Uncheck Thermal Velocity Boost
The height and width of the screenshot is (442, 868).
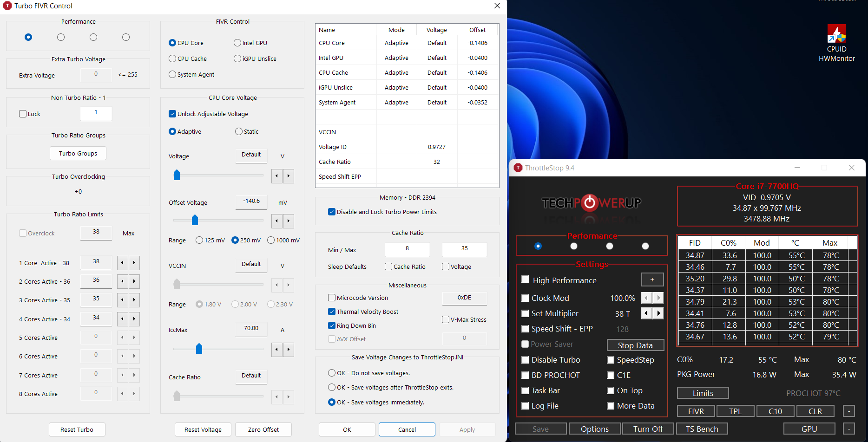coord(332,312)
